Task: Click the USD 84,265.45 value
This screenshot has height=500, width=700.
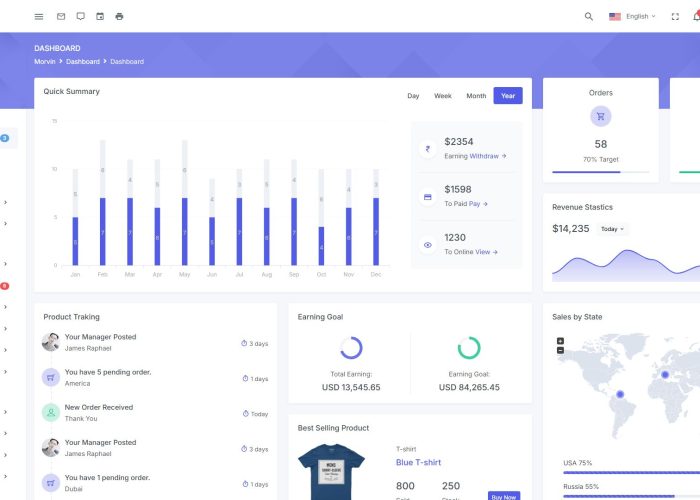Action: pos(469,387)
